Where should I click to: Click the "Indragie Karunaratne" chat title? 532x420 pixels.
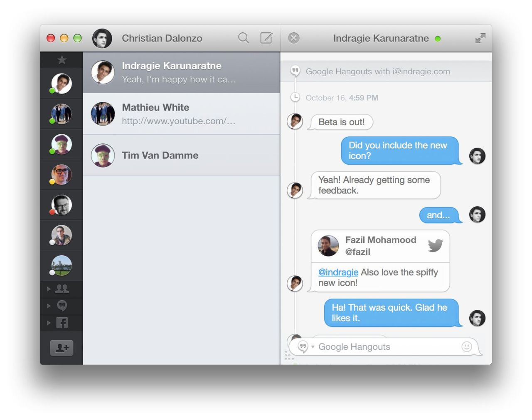coord(381,38)
